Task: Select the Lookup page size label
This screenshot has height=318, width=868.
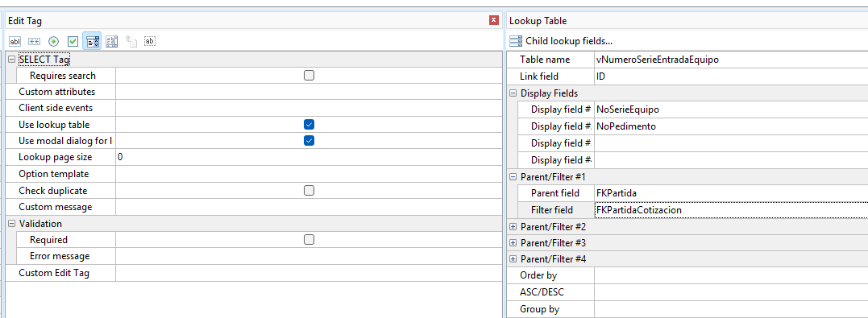Action: point(56,157)
